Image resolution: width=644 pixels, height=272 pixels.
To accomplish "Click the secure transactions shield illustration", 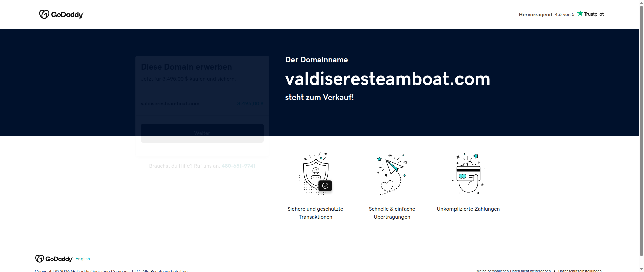I will pyautogui.click(x=315, y=173).
